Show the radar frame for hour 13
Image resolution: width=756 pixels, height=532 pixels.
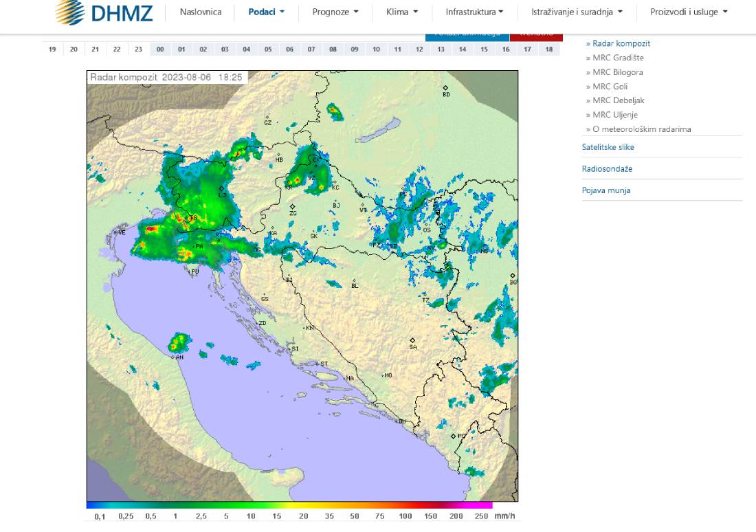point(441,49)
